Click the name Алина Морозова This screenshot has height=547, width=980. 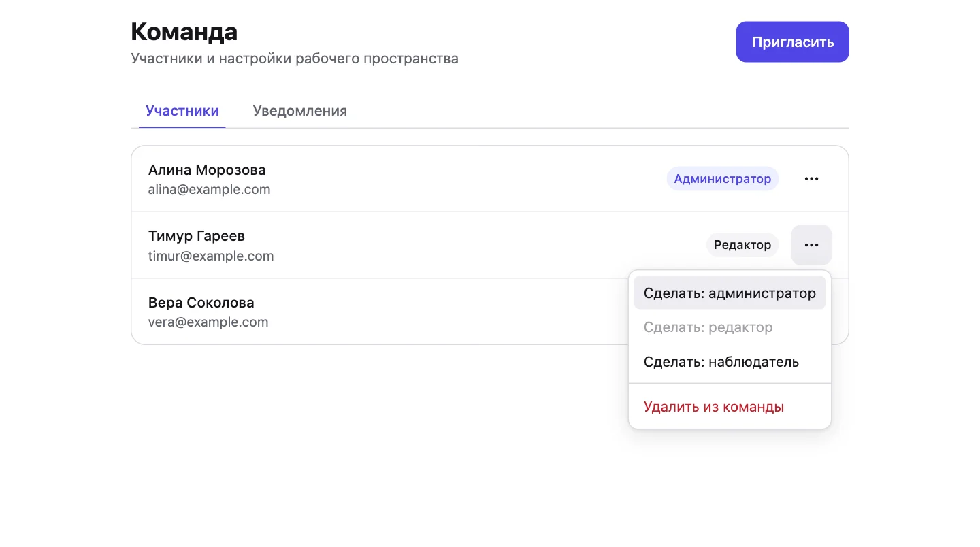[207, 170]
